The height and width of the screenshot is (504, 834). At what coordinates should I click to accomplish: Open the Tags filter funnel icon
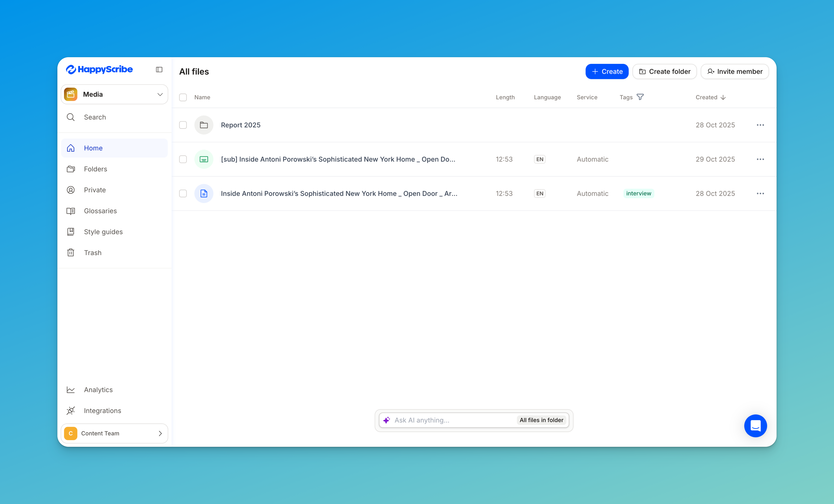(x=640, y=97)
